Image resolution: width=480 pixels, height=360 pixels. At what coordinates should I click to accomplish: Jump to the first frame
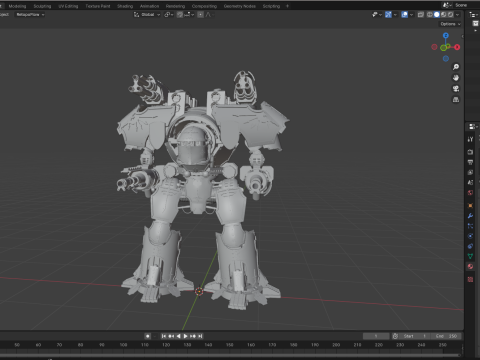(x=164, y=336)
